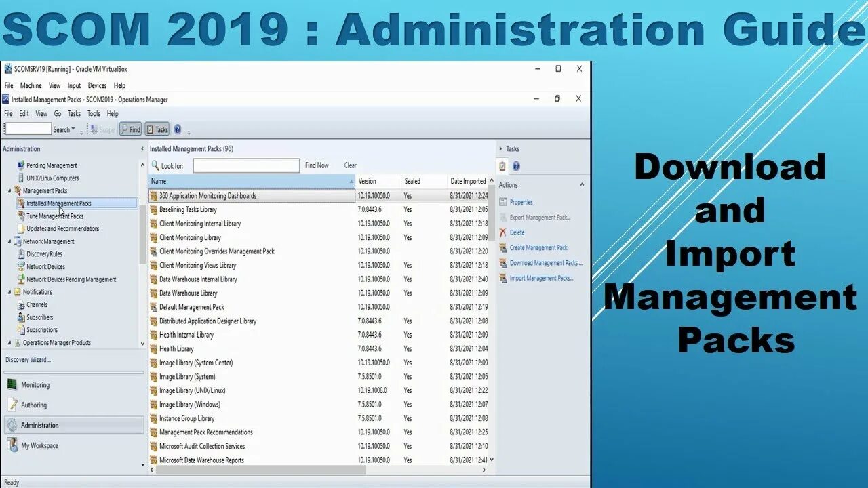
Task: Collapse the Operations Manager Products node
Action: [9, 343]
